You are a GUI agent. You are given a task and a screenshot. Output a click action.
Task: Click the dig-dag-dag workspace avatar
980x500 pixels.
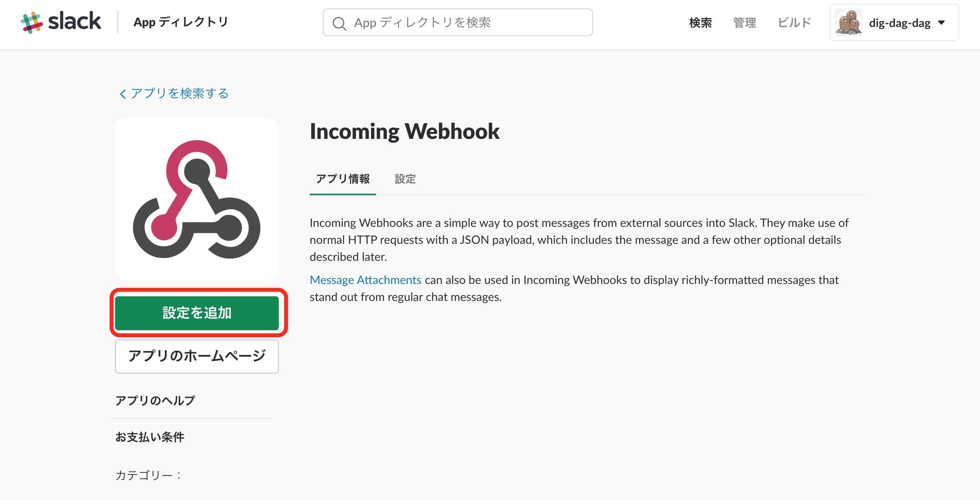(848, 22)
